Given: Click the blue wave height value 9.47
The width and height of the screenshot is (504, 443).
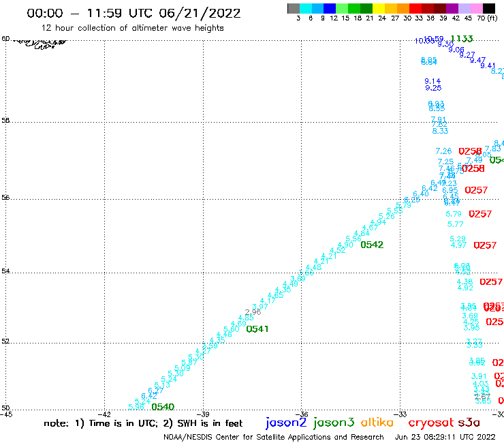Looking at the screenshot, I should (x=477, y=60).
